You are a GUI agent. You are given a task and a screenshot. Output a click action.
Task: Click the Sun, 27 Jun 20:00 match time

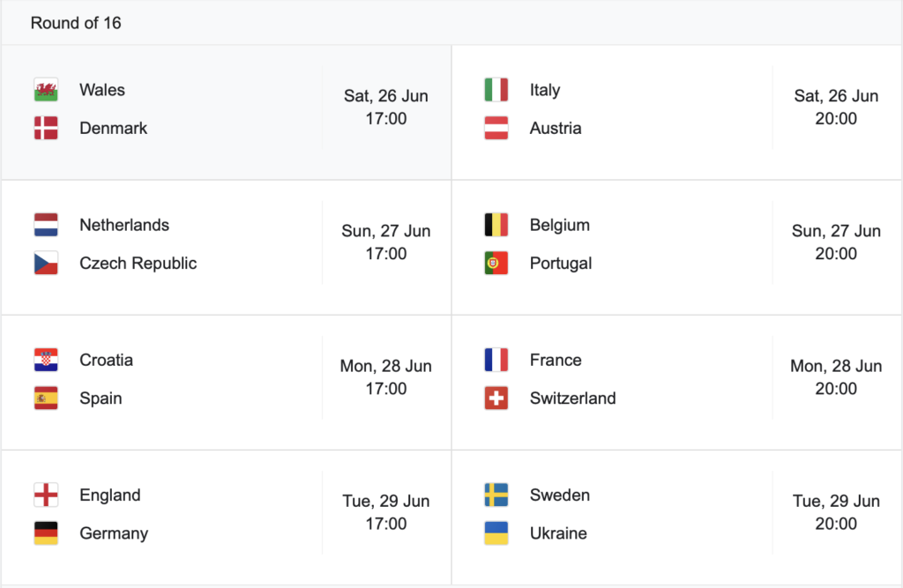tap(836, 242)
